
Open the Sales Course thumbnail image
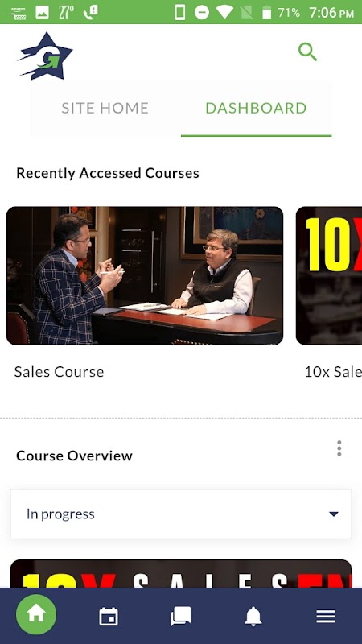(x=145, y=275)
